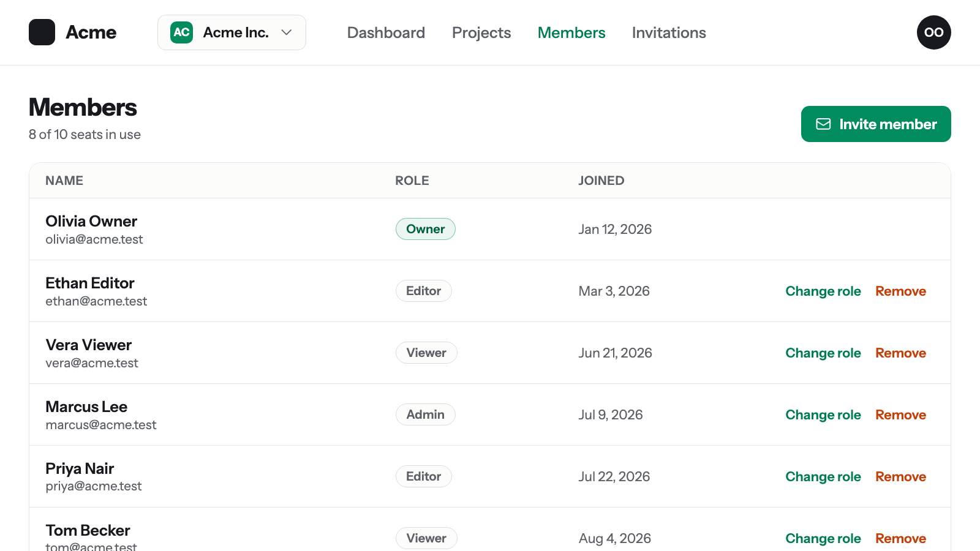Click Priya Nair's Editor role badge
The height and width of the screenshot is (551, 980).
click(x=423, y=476)
